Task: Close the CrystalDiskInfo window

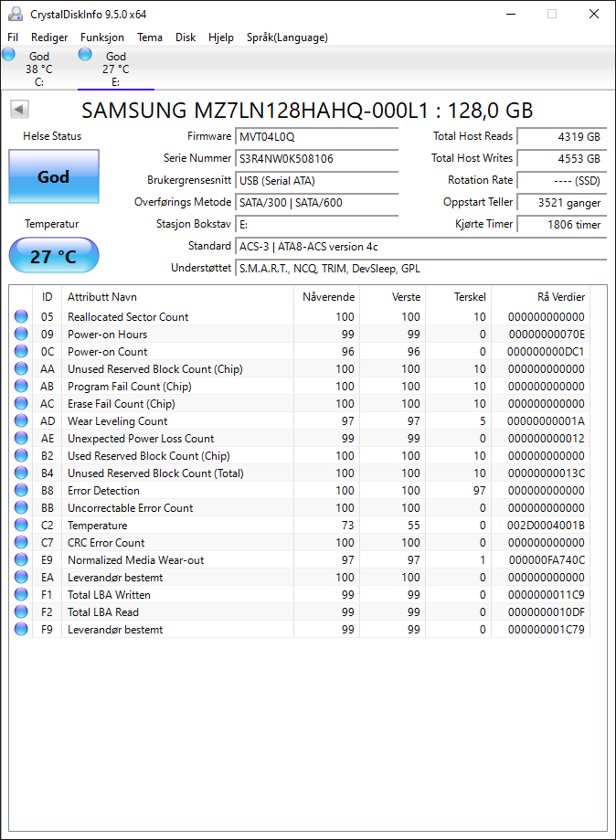Action: point(594,14)
